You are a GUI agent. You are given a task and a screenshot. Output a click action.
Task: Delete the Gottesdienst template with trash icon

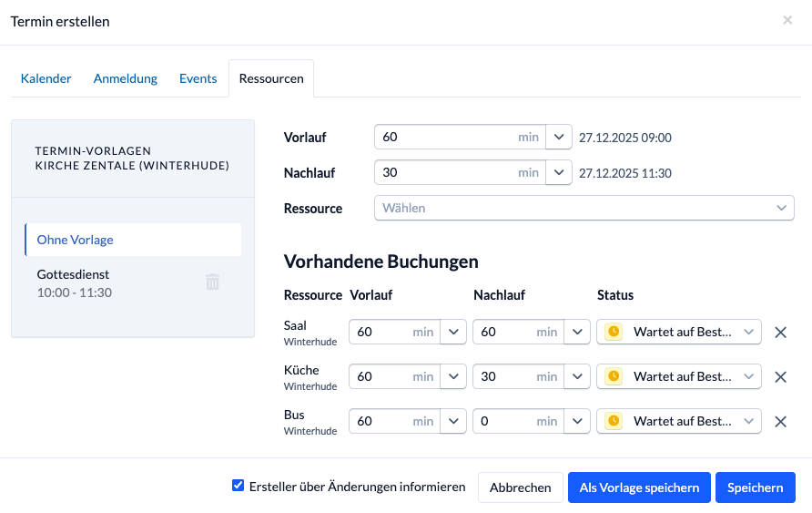(x=213, y=282)
